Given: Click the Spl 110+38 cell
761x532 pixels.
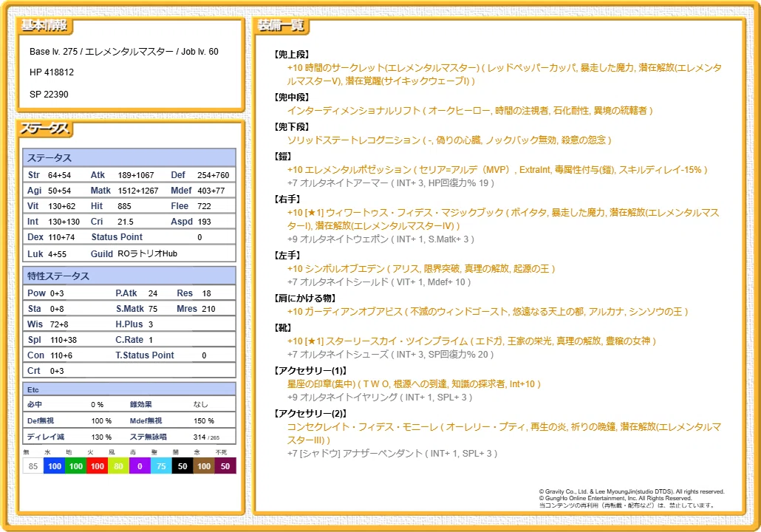Looking at the screenshot, I should click(52, 340).
